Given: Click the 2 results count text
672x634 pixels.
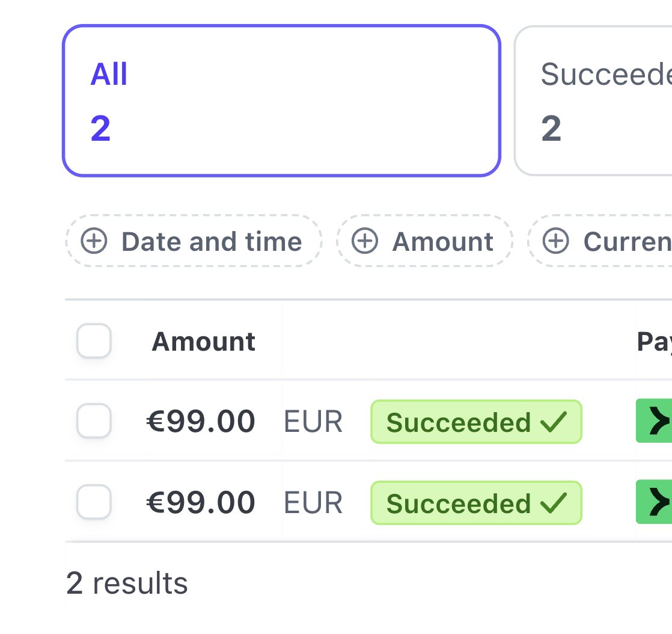Looking at the screenshot, I should coord(127,583).
